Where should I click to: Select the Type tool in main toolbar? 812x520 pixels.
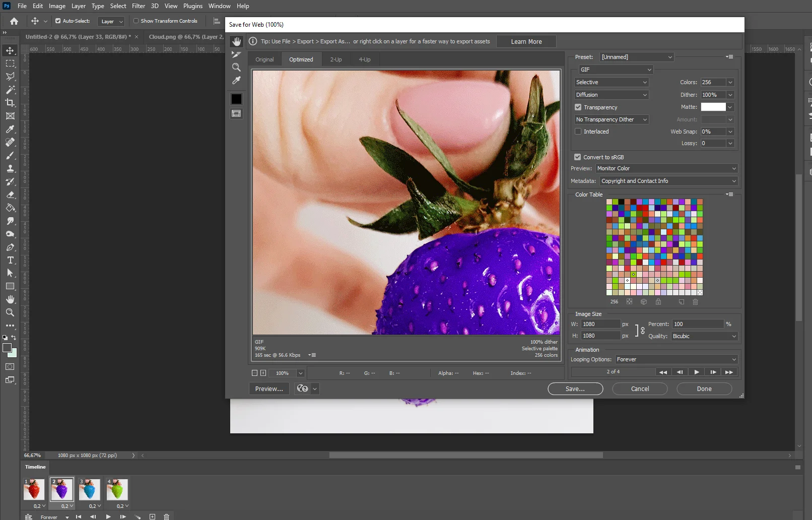click(x=10, y=260)
